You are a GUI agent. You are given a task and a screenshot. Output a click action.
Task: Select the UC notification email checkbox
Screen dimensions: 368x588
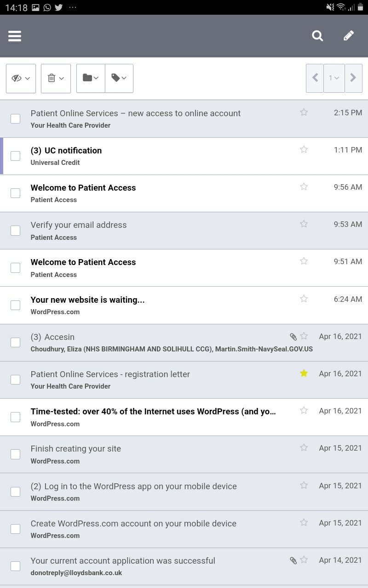[16, 156]
